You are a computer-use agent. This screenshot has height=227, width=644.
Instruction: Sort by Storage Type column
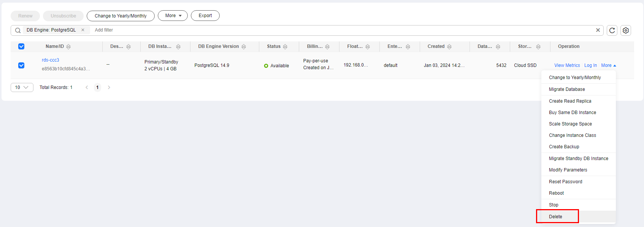(x=538, y=47)
